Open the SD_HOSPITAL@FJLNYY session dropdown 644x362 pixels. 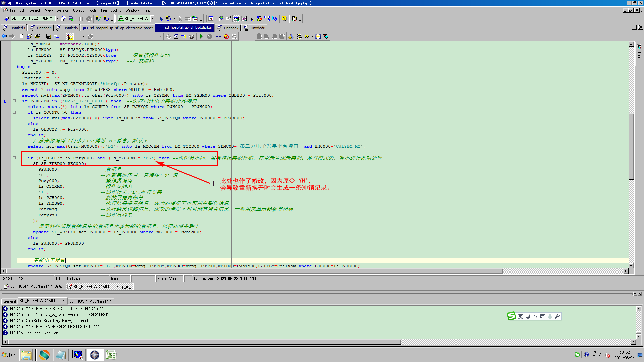[57, 19]
